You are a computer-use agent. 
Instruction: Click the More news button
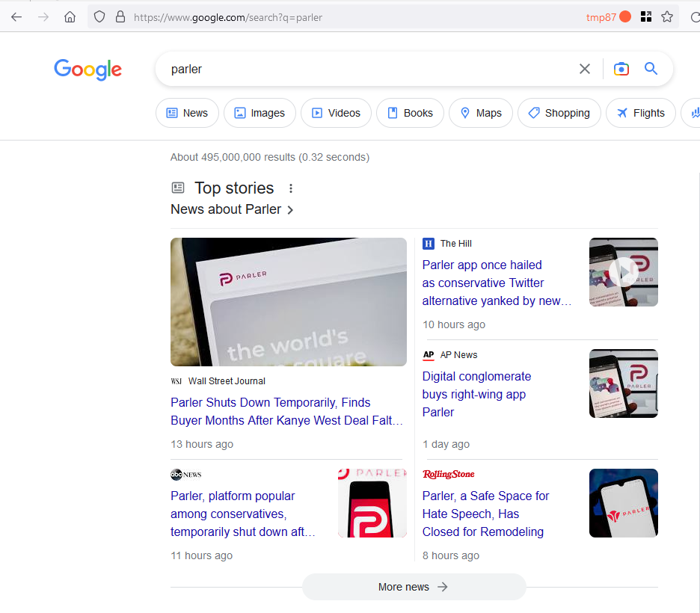click(x=414, y=587)
